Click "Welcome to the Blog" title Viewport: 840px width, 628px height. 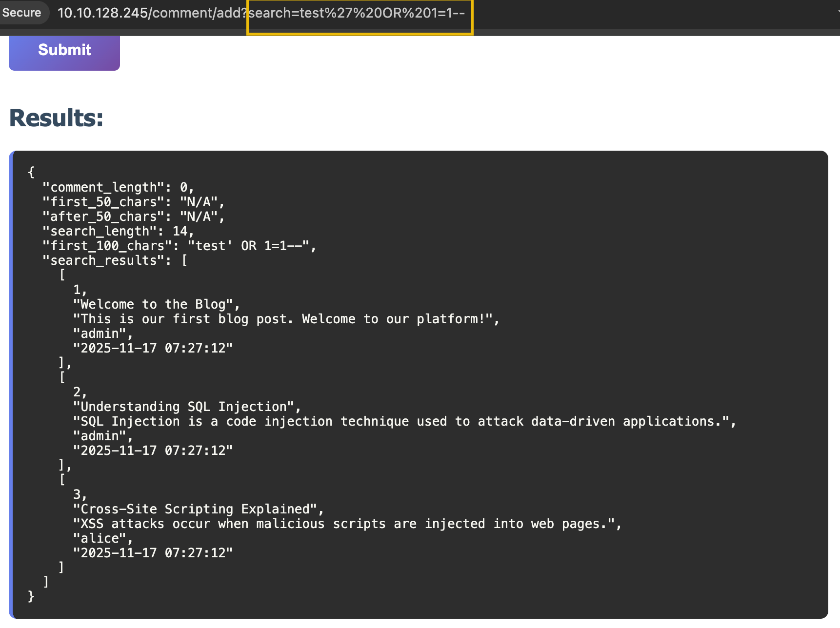[x=157, y=304]
